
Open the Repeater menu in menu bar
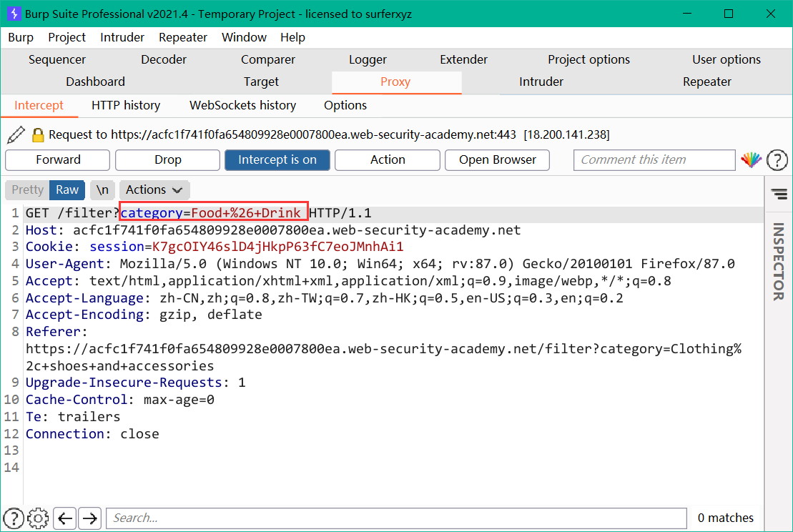pyautogui.click(x=183, y=37)
